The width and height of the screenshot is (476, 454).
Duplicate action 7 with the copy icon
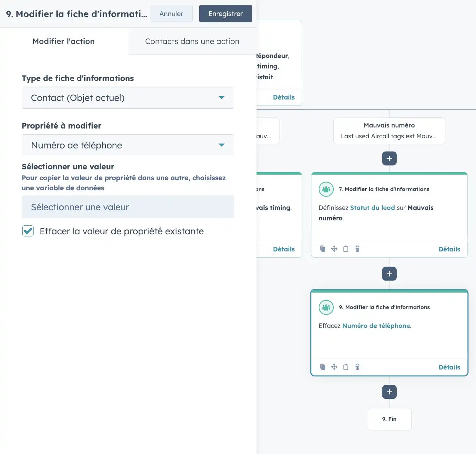[322, 249]
